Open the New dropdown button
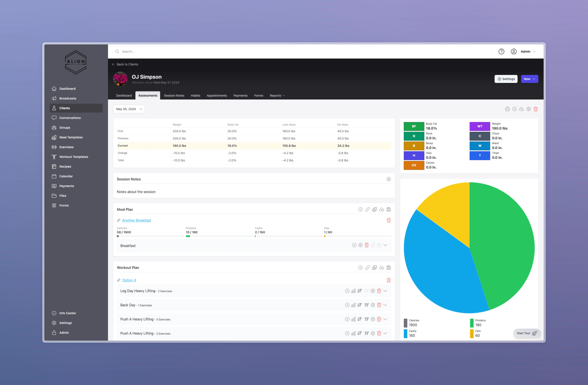Image resolution: width=588 pixels, height=385 pixels. [529, 79]
